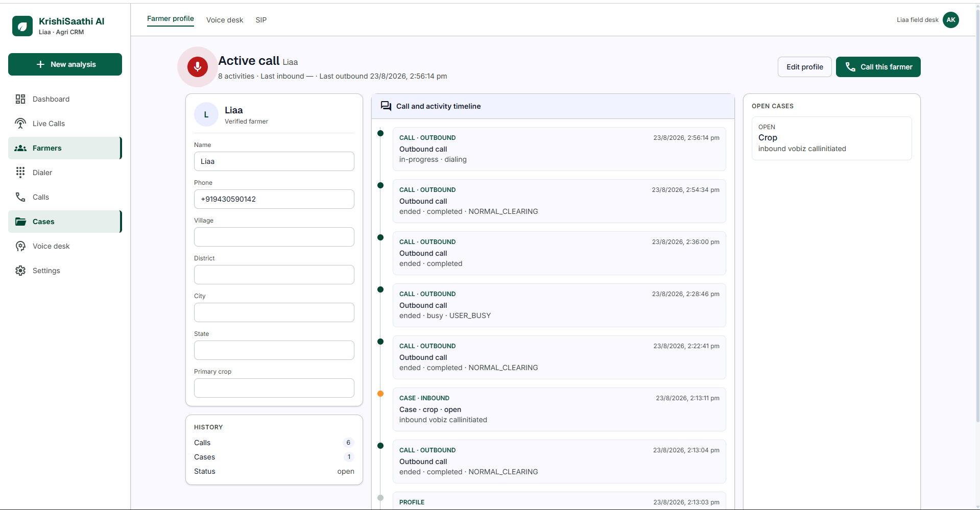
Task: Click the empty City field
Action: pyautogui.click(x=274, y=312)
